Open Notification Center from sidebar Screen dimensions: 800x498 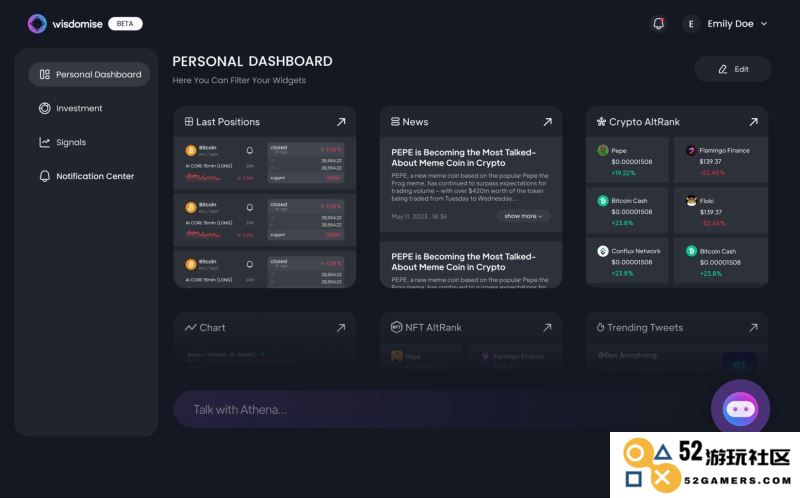[87, 176]
